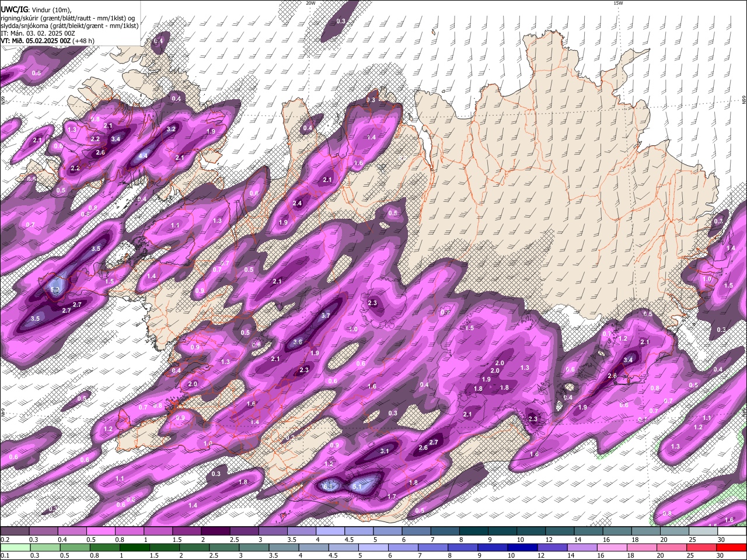The height and width of the screenshot is (560, 747).
Task: Click the '20W' longitude label
Action: tap(310, 3)
